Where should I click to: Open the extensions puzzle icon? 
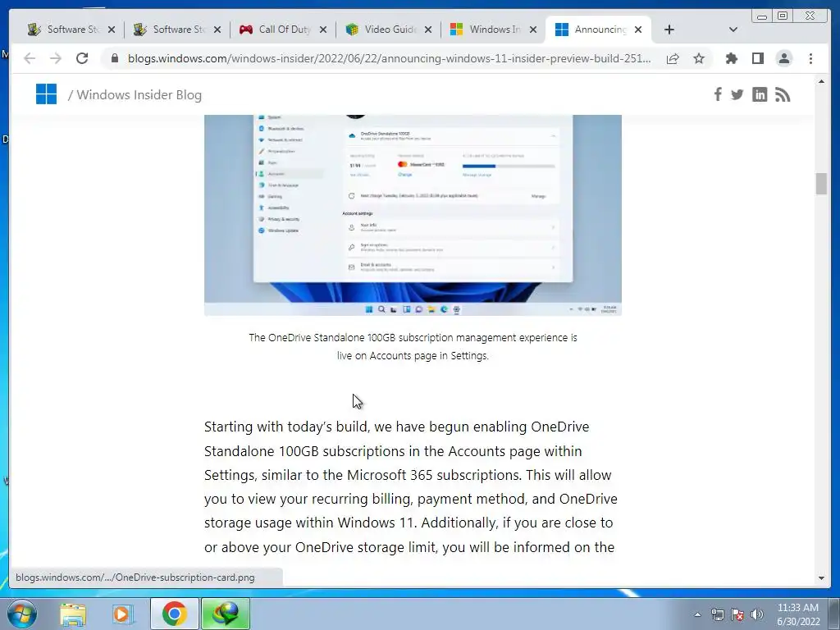(731, 58)
